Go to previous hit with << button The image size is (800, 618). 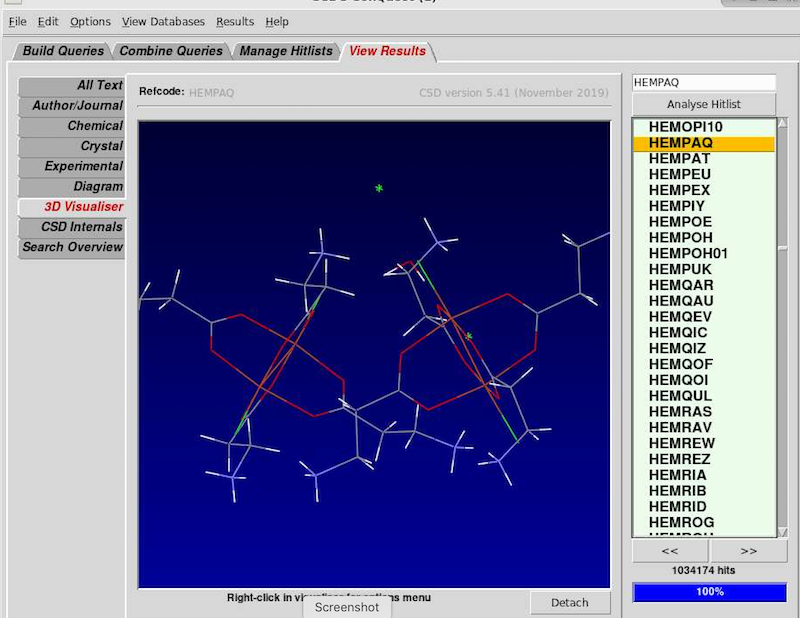pos(669,550)
